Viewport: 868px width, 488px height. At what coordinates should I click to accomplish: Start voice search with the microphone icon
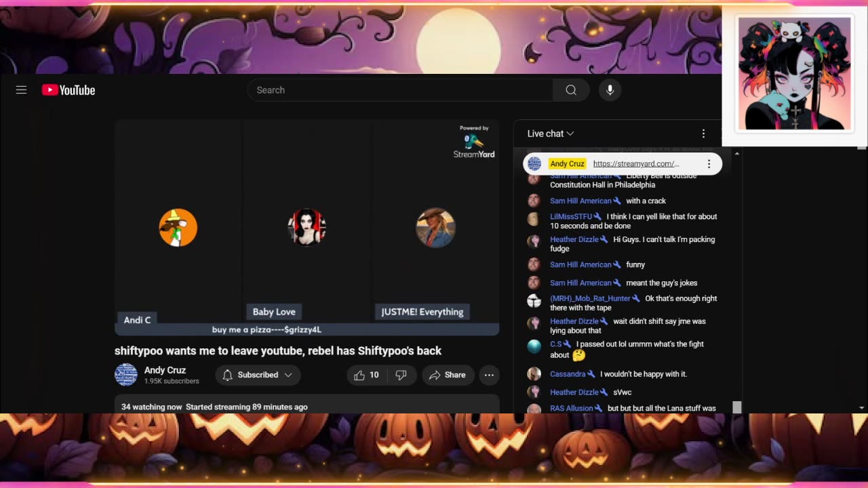tap(610, 90)
